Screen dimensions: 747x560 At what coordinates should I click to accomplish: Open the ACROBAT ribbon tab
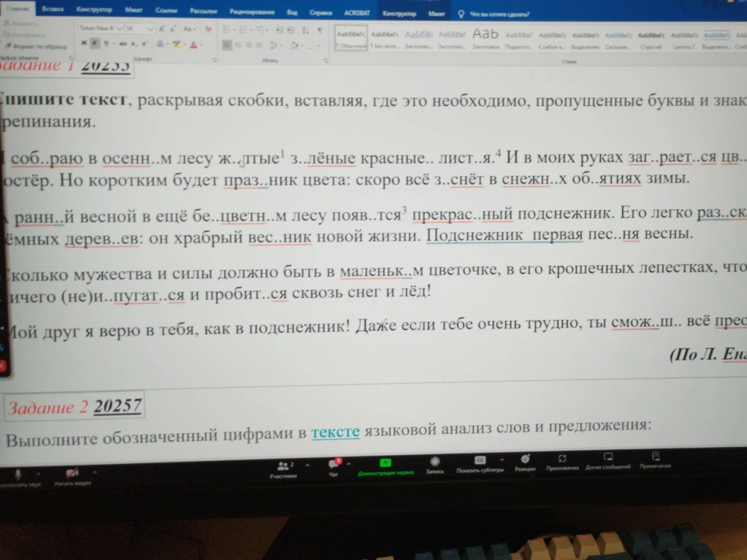[357, 13]
